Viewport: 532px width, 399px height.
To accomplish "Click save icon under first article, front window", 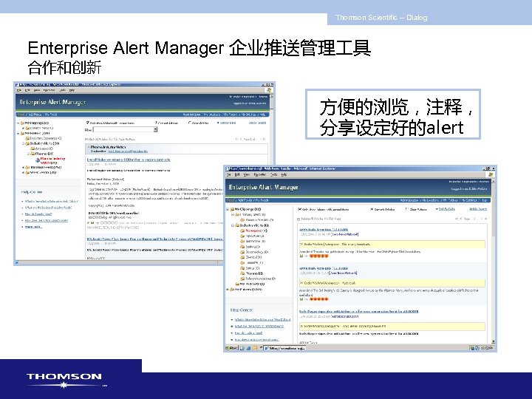I will tap(301, 256).
